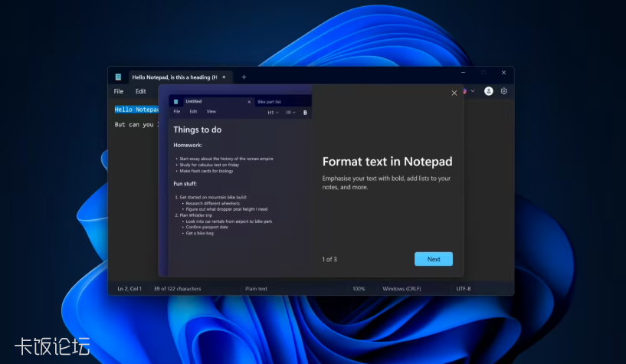
Task: Click the account profile icon
Action: pos(488,91)
